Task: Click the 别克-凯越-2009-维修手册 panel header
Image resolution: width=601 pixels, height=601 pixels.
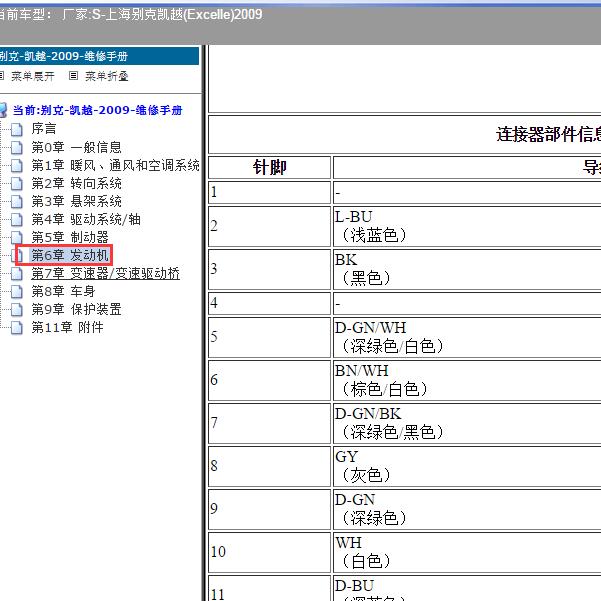Action: [x=99, y=56]
